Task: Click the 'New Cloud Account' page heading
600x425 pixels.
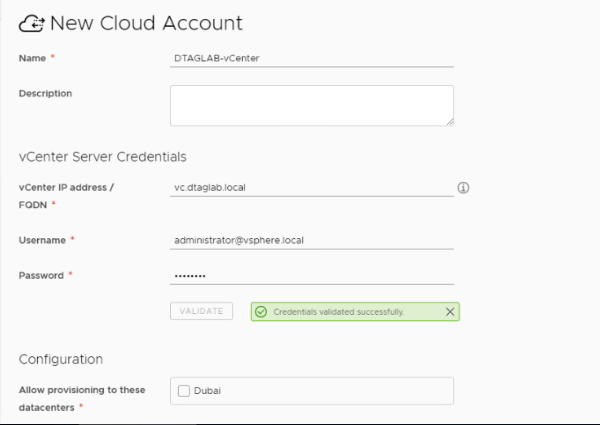Action: point(146,22)
